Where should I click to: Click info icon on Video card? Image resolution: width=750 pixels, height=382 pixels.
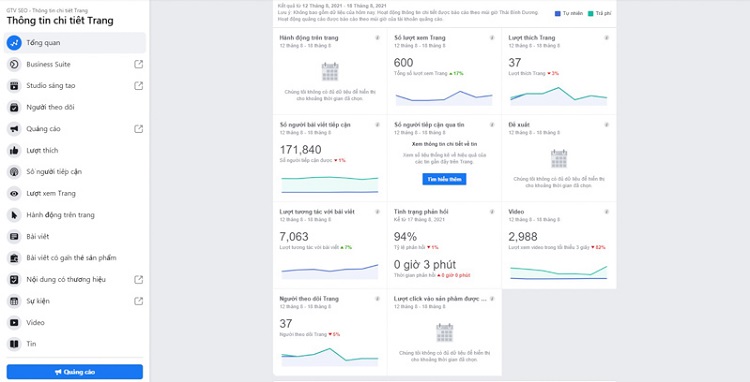[x=607, y=212]
